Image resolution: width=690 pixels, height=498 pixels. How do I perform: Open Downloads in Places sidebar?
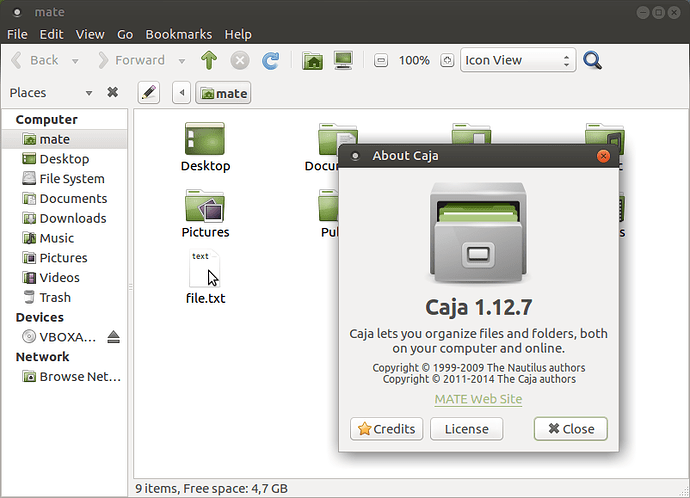coord(64,218)
